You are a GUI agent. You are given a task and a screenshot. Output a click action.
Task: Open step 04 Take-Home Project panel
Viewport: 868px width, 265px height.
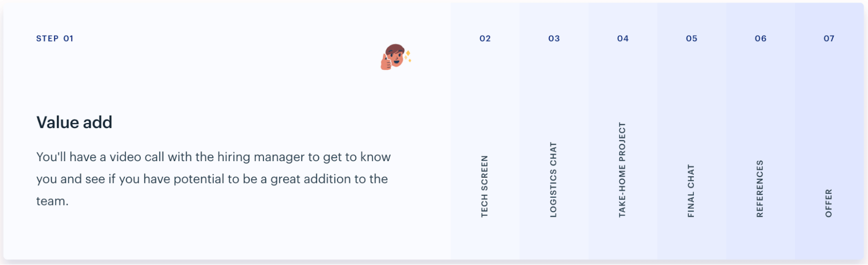pyautogui.click(x=623, y=131)
